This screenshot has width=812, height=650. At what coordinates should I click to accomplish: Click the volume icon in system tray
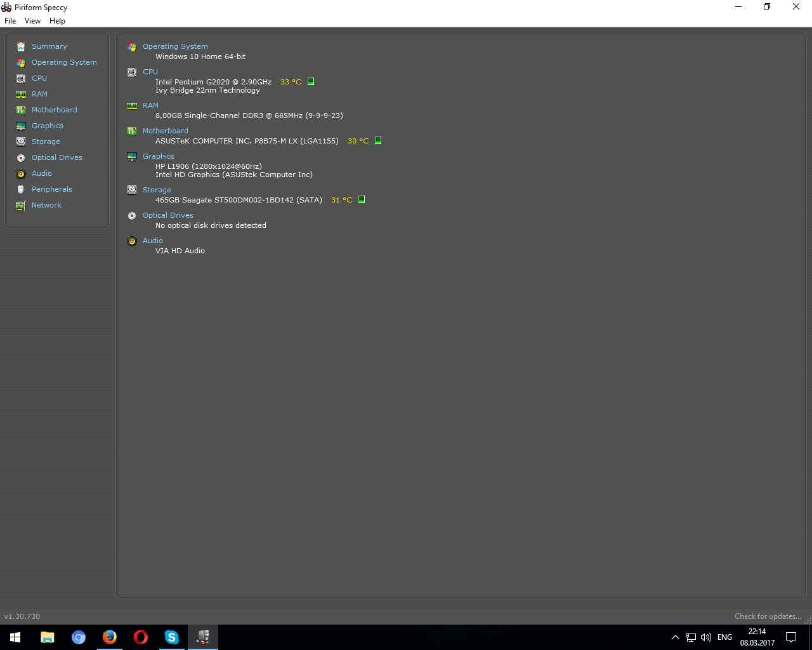click(x=706, y=637)
